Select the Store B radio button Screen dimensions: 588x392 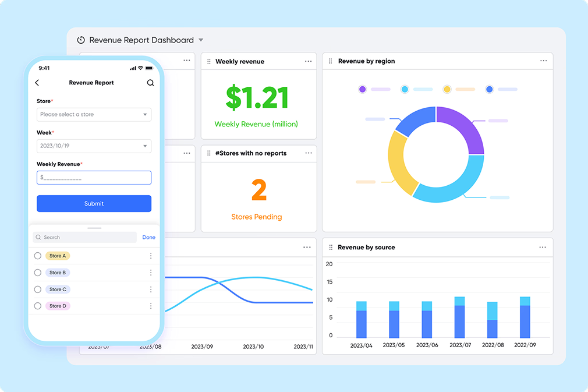point(38,273)
